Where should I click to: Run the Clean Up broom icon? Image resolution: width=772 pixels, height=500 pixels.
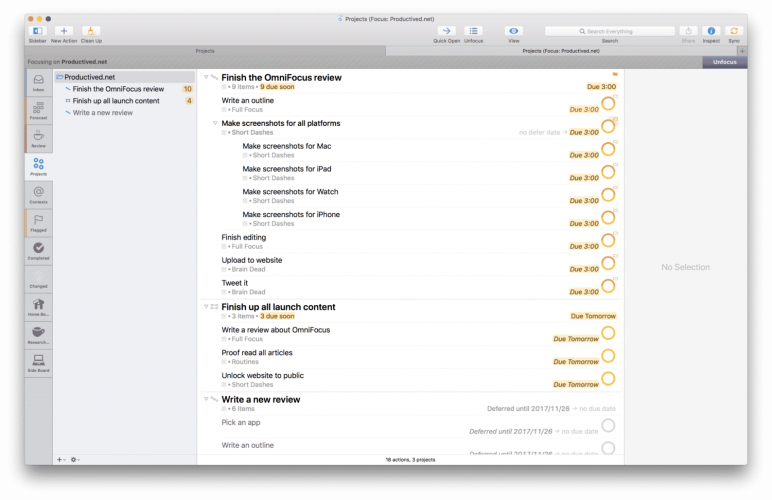[x=91, y=31]
